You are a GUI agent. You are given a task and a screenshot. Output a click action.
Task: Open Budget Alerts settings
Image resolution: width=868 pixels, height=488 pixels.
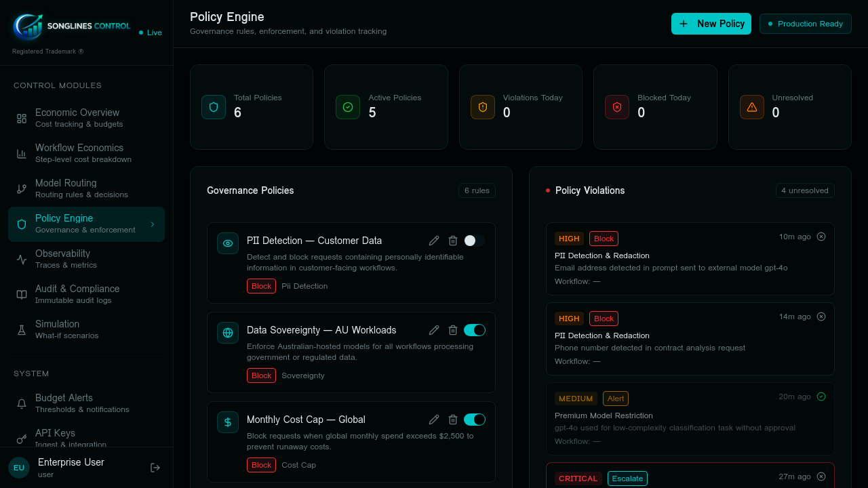click(86, 403)
